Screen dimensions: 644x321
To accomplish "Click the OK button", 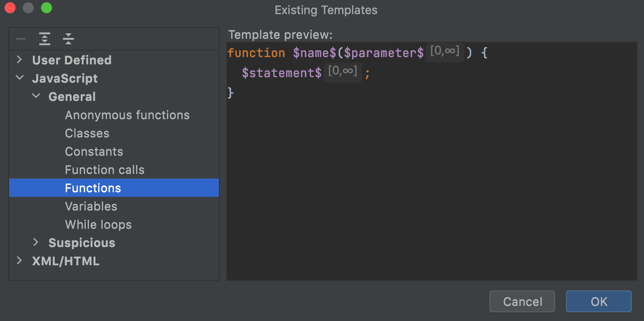I will coord(598,301).
